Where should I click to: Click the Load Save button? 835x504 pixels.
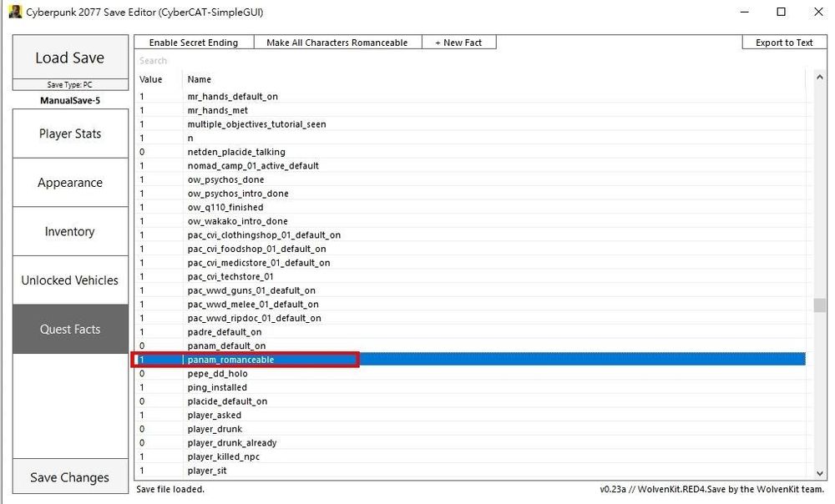coord(69,58)
